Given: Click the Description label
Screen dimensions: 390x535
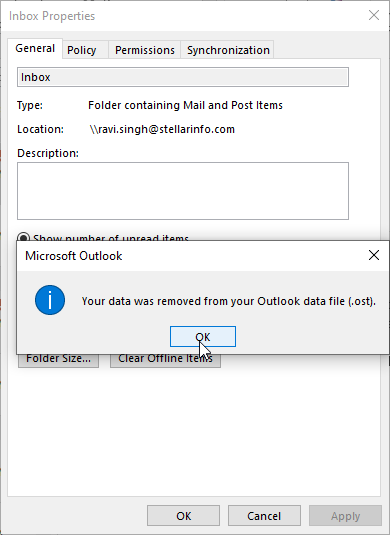Looking at the screenshot, I should (x=48, y=153).
